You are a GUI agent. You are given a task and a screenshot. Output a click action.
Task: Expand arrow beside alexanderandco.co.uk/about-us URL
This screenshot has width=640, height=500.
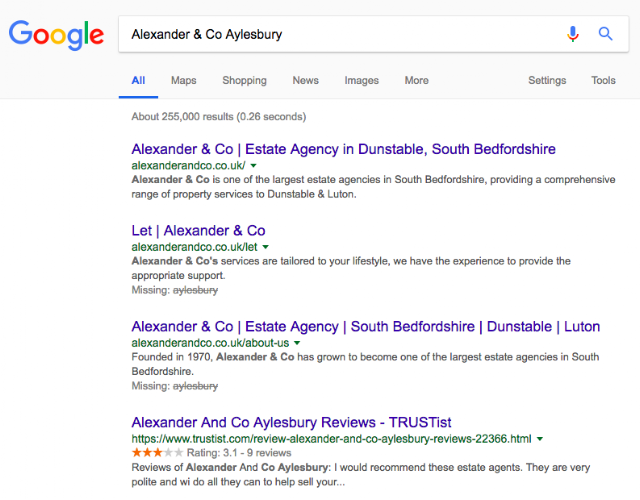[297, 342]
